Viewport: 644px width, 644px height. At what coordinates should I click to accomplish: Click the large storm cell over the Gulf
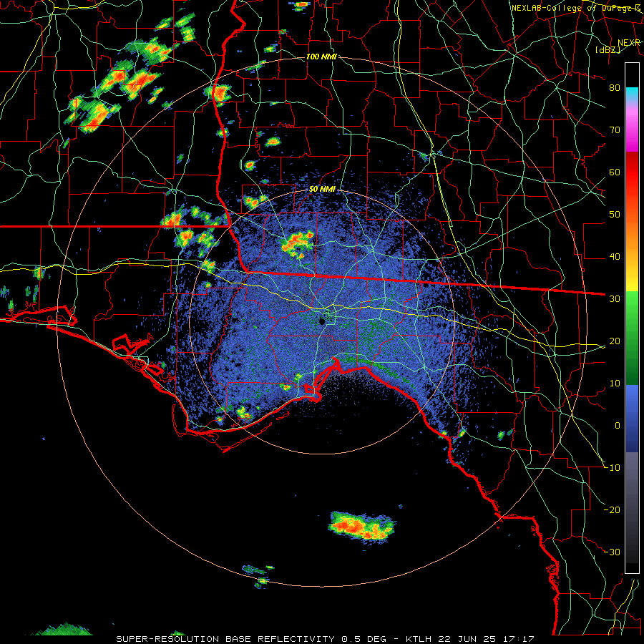tap(361, 527)
